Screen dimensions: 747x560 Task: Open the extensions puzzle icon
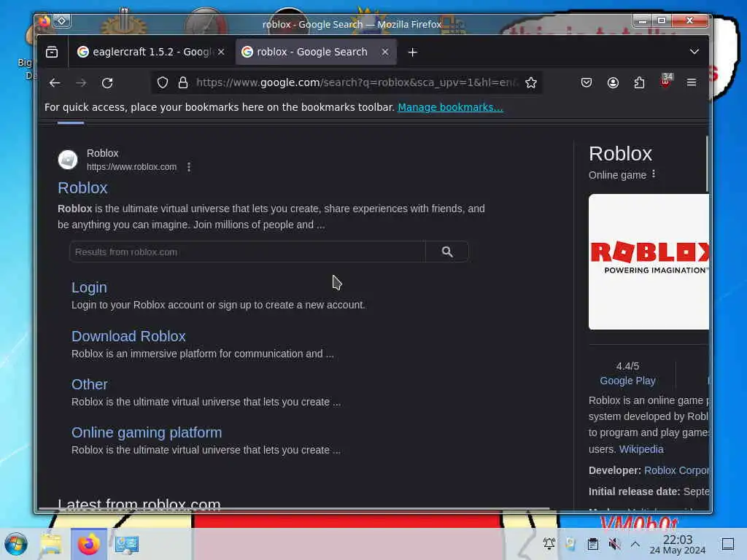click(x=639, y=83)
